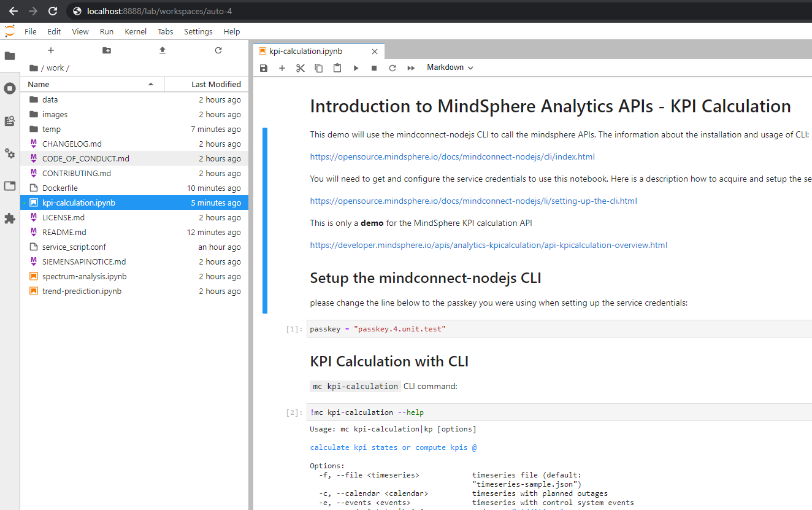Select the images folder
The width and height of the screenshot is (812, 510).
[x=134, y=114]
